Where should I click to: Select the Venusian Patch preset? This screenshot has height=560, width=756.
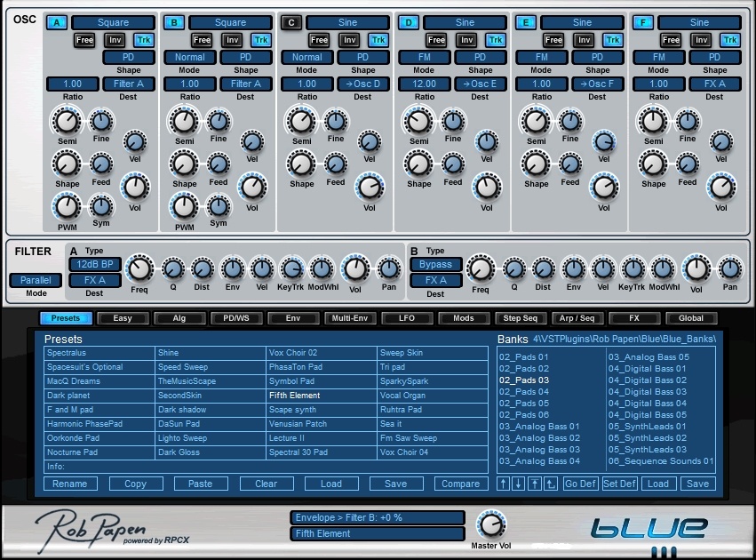coord(298,424)
